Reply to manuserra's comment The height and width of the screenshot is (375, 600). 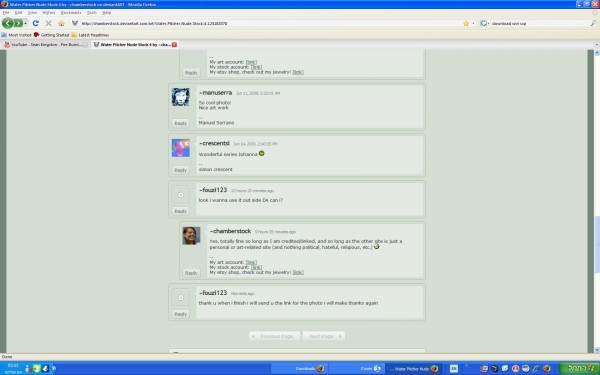coord(181,123)
